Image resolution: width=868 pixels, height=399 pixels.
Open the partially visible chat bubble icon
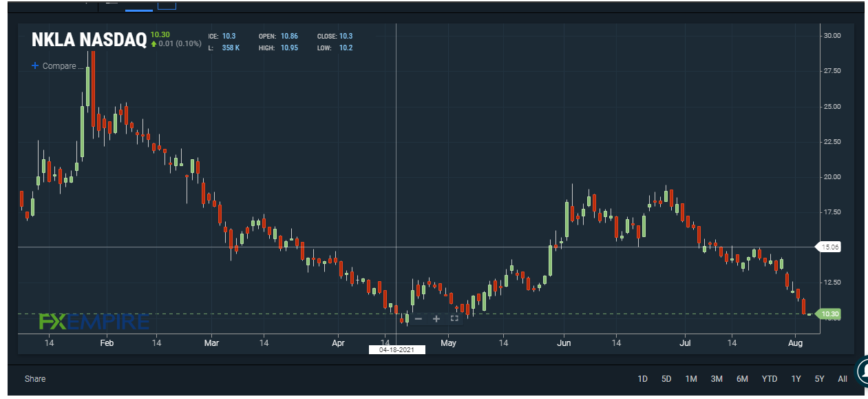860,371
